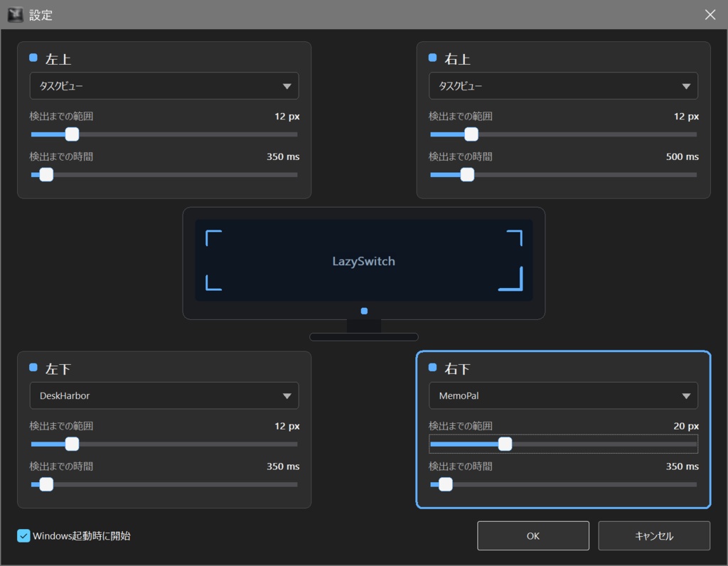The height and width of the screenshot is (566, 728).
Task: Open the タスクビュー dropdown in 右上 panel
Action: click(x=563, y=86)
